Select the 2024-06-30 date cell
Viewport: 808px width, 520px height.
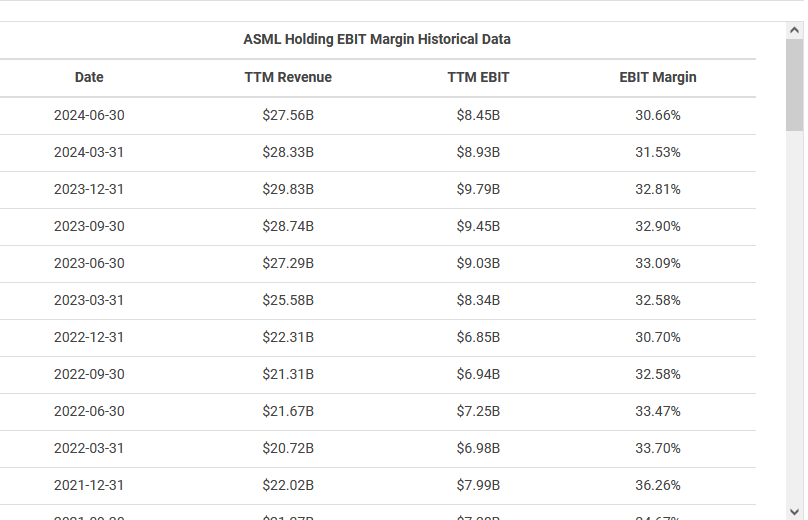point(89,115)
